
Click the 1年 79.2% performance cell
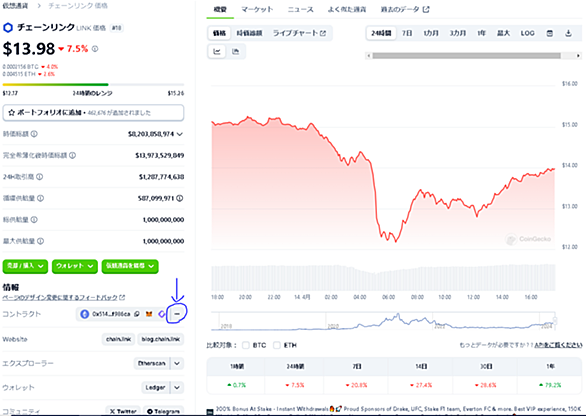(x=550, y=385)
